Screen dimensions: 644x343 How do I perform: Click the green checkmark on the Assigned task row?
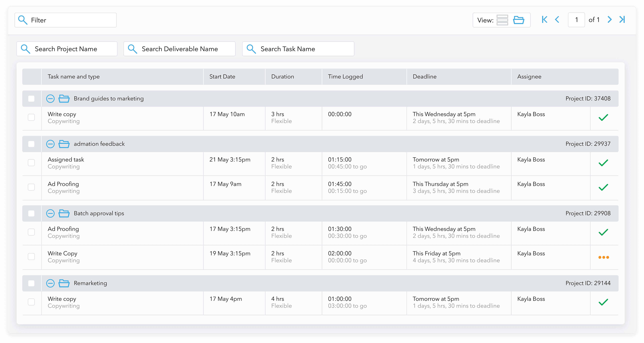[604, 163]
